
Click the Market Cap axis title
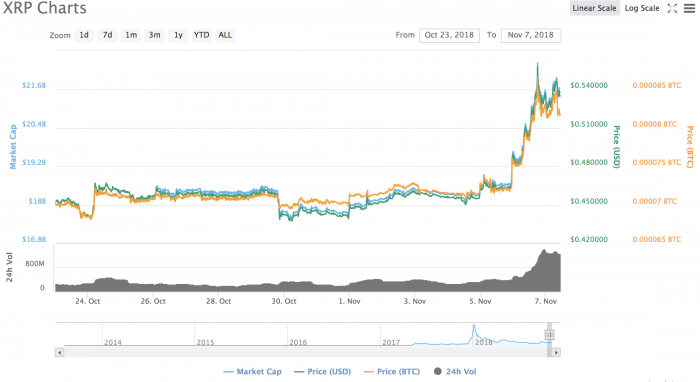pos(13,147)
